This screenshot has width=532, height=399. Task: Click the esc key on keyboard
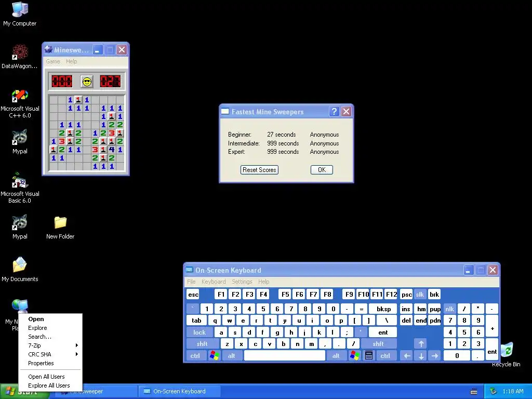pyautogui.click(x=193, y=295)
